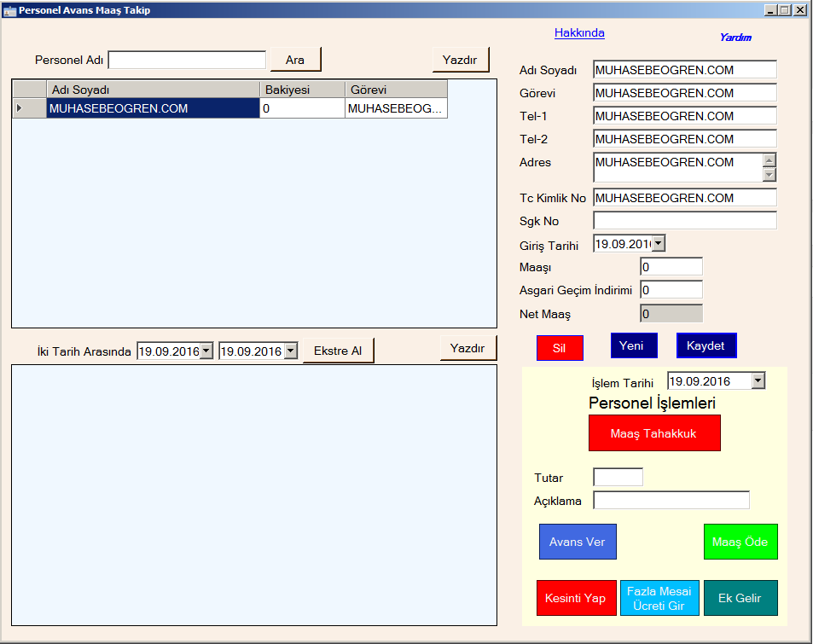Click the red Maaş Tahakkuk button
Screen dimensions: 813x644
coord(654,433)
